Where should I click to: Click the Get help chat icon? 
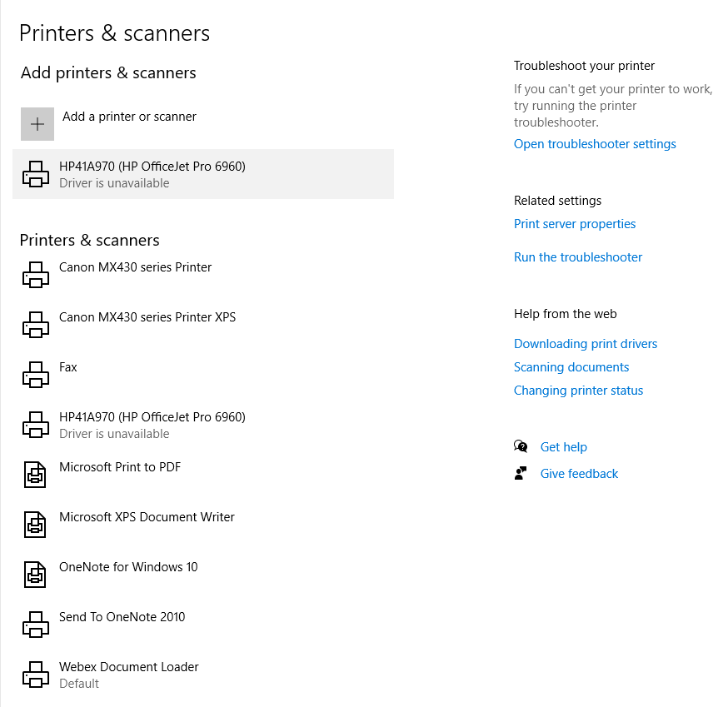coord(521,447)
